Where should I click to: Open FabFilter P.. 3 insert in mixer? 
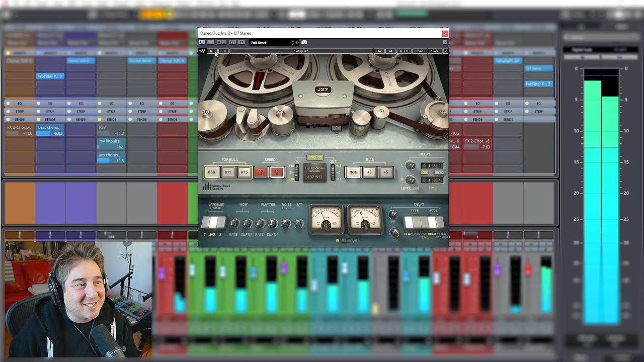click(50, 76)
